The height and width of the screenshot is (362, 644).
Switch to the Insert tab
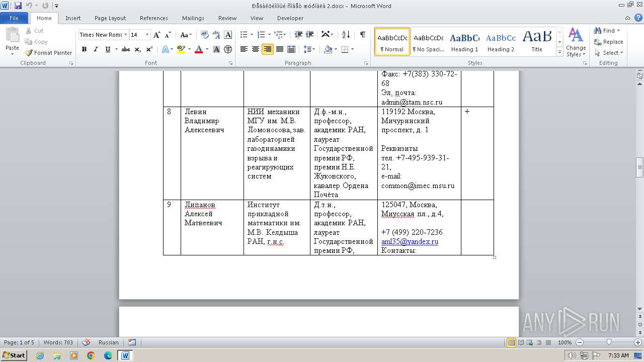point(73,18)
